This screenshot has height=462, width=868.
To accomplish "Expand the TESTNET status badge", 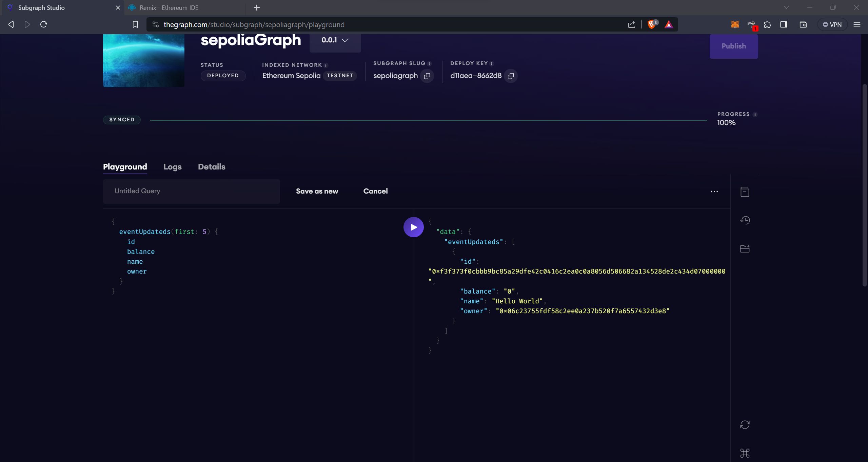I will (x=340, y=75).
